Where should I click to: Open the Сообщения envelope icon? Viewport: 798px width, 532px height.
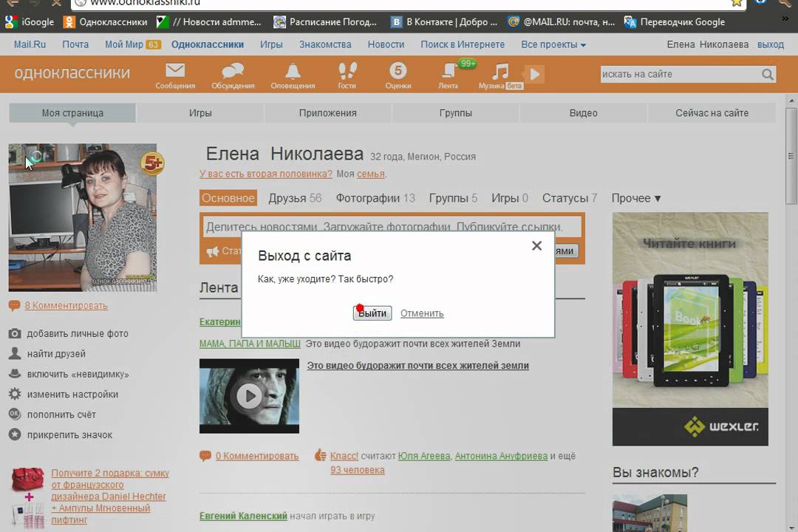coord(175,72)
